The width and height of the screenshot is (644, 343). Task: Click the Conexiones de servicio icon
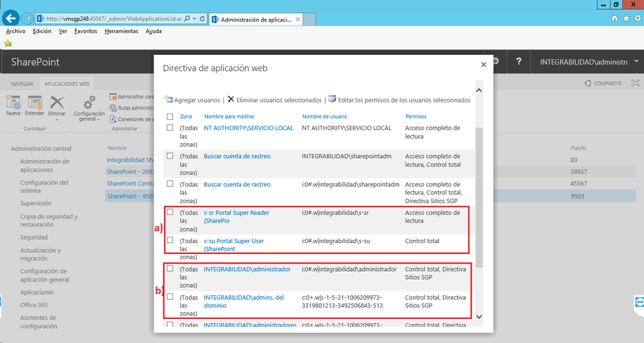(113, 119)
